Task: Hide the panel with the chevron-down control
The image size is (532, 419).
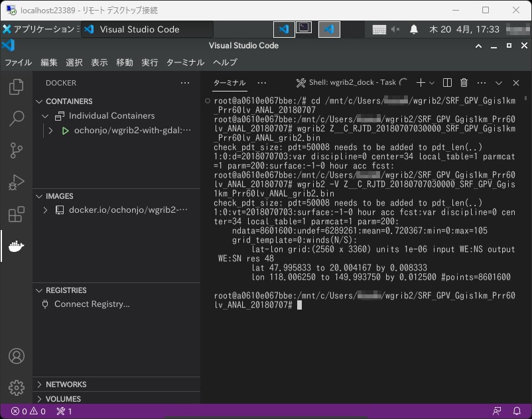Action: (499, 83)
